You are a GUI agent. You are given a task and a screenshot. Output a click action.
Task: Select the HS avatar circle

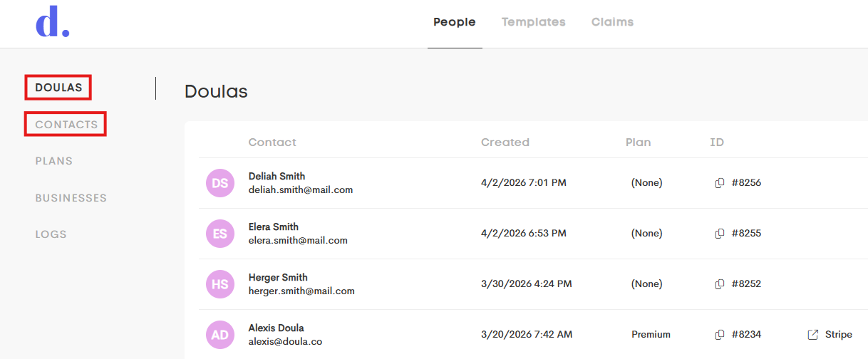pos(220,284)
